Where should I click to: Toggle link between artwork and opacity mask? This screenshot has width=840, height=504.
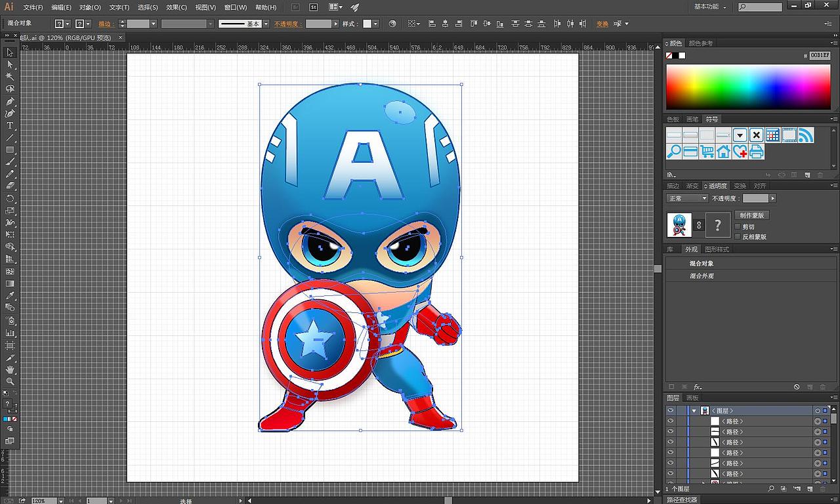click(x=699, y=225)
